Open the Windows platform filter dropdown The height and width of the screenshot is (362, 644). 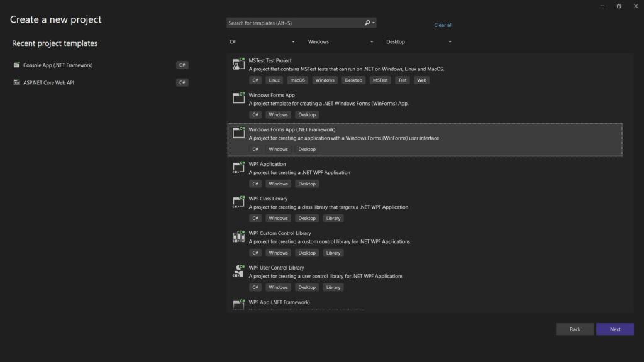click(x=340, y=42)
